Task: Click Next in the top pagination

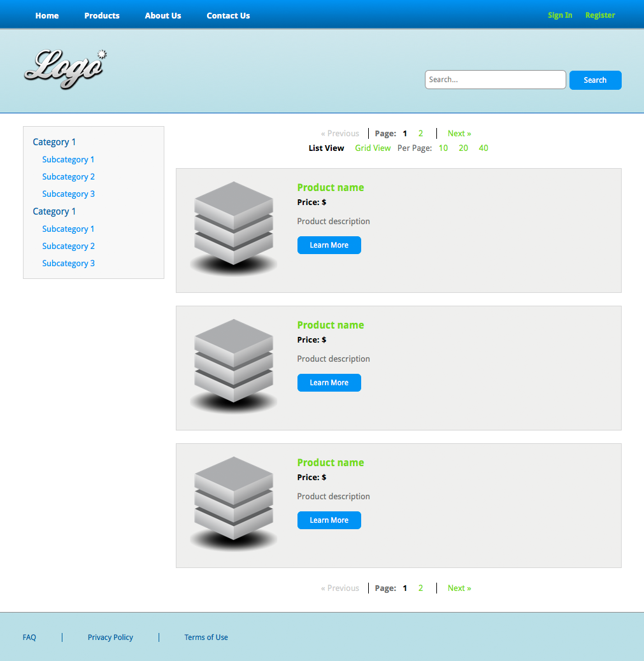Action: (459, 134)
